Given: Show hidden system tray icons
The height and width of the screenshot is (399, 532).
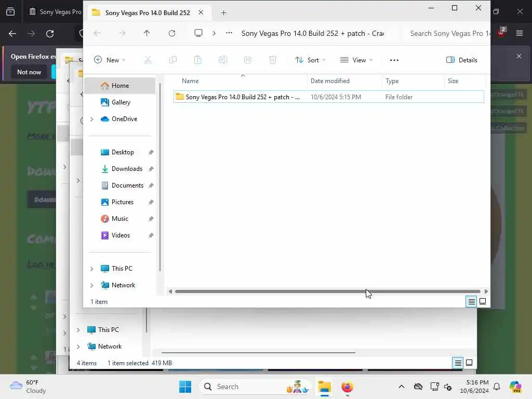Looking at the screenshot, I should pyautogui.click(x=402, y=387).
